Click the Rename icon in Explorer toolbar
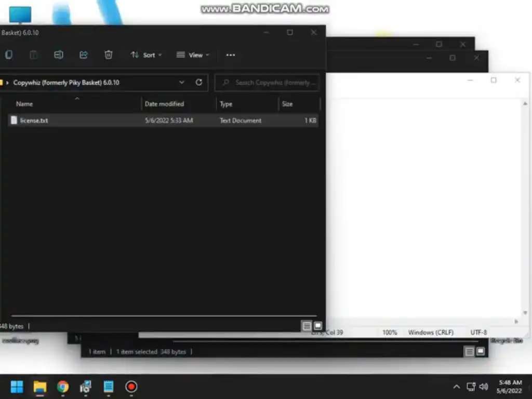 click(58, 55)
